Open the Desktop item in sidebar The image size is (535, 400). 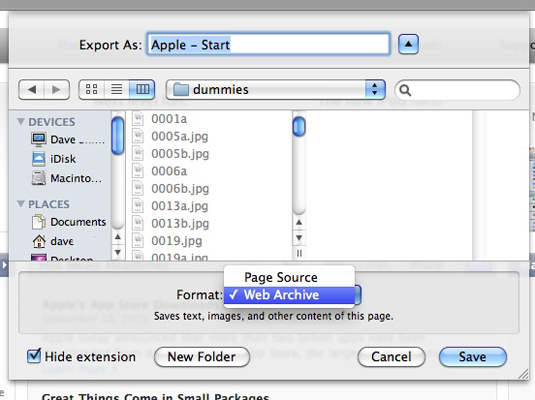[62, 258]
